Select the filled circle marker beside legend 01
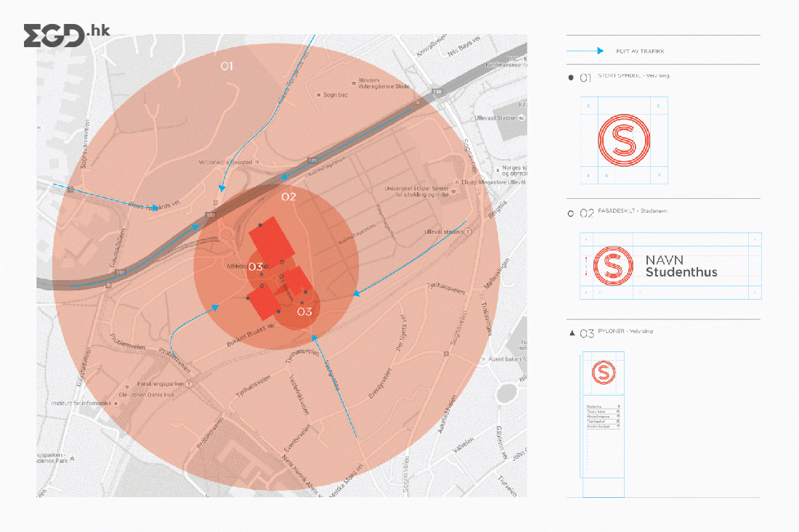 point(571,78)
